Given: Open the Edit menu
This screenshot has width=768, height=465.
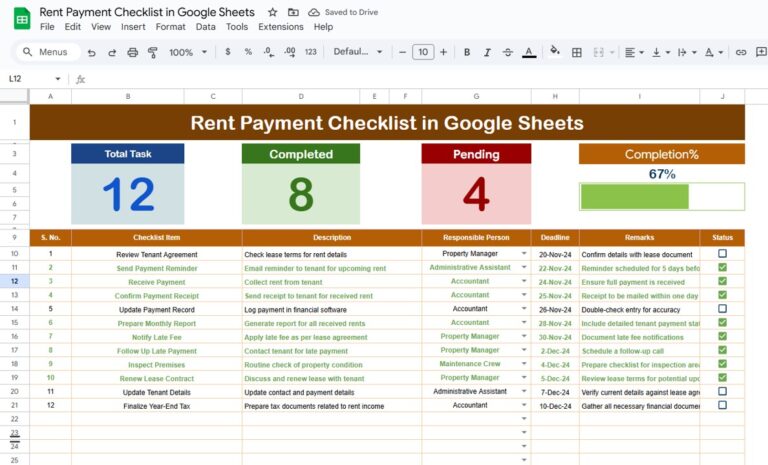Looking at the screenshot, I should click(72, 27).
